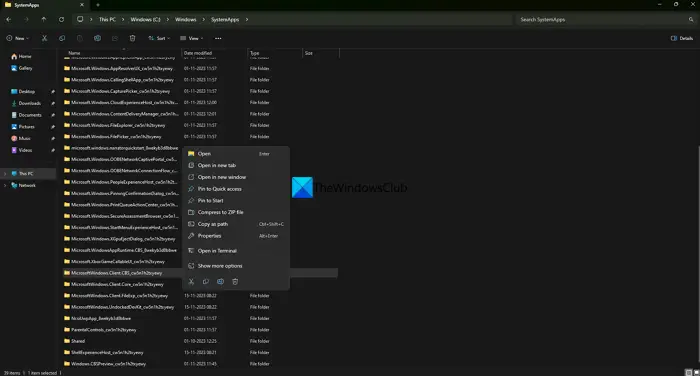The image size is (700, 376).
Task: Refresh the folder view
Action: click(x=62, y=20)
